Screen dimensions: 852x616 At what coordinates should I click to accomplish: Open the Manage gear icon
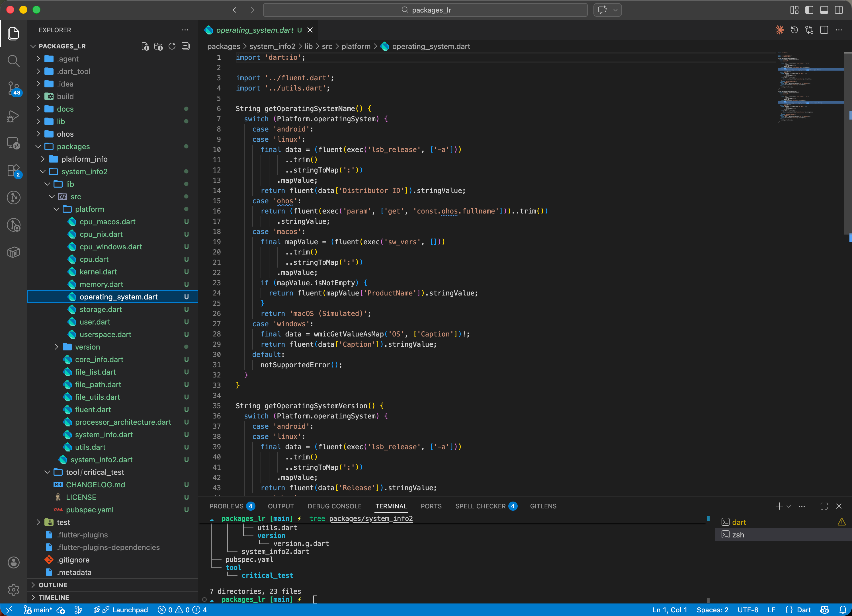click(x=13, y=589)
